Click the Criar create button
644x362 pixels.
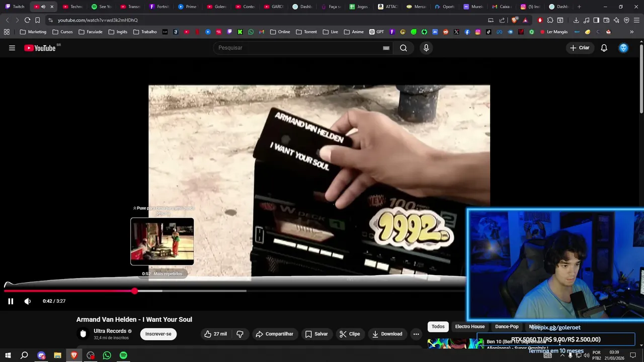pos(580,48)
